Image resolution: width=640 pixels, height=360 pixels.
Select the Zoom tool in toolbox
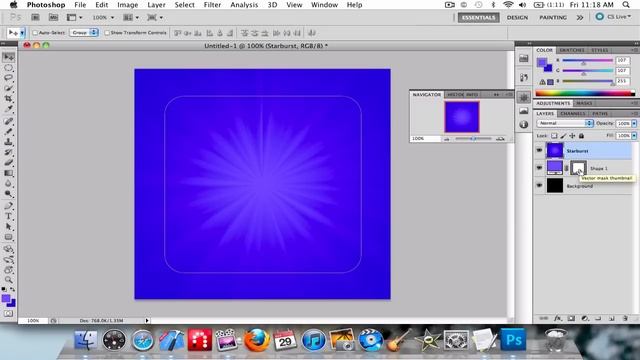[9, 280]
